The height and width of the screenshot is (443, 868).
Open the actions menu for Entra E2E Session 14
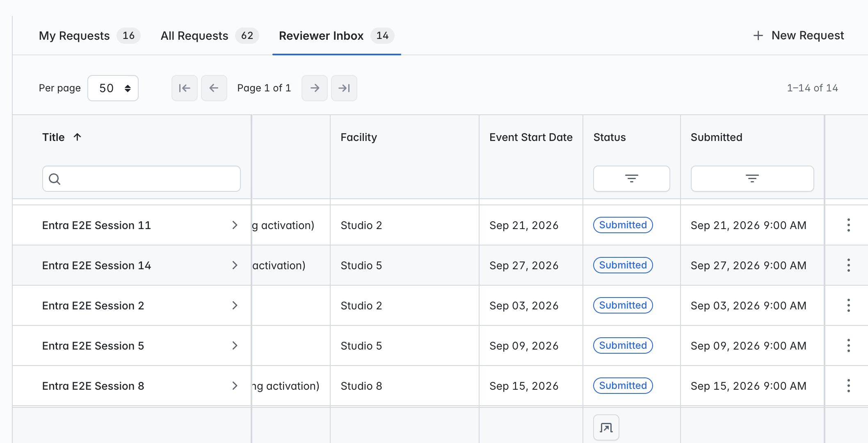pyautogui.click(x=848, y=265)
